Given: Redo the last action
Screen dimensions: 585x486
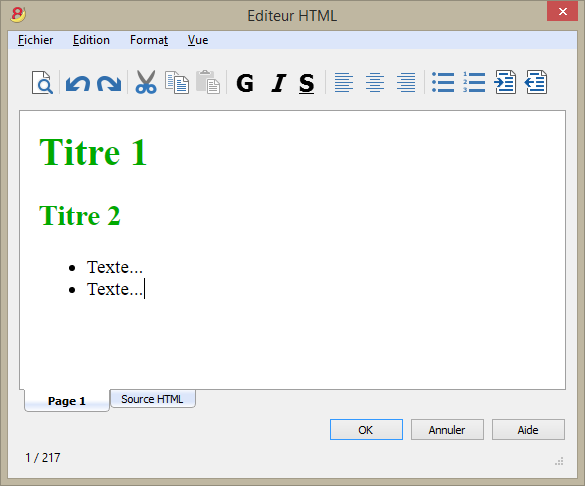Looking at the screenshot, I should pyautogui.click(x=109, y=83).
